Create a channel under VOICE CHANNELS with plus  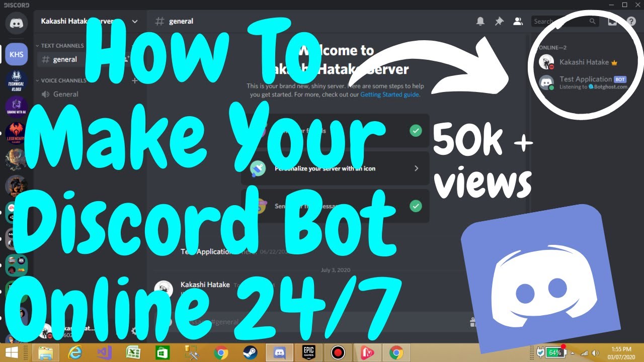[x=134, y=80]
